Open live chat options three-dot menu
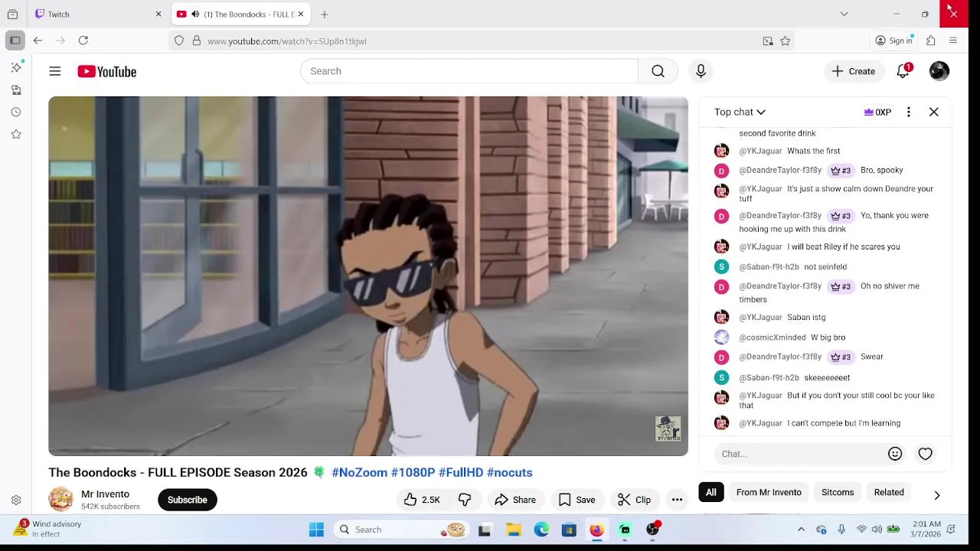 click(x=909, y=112)
